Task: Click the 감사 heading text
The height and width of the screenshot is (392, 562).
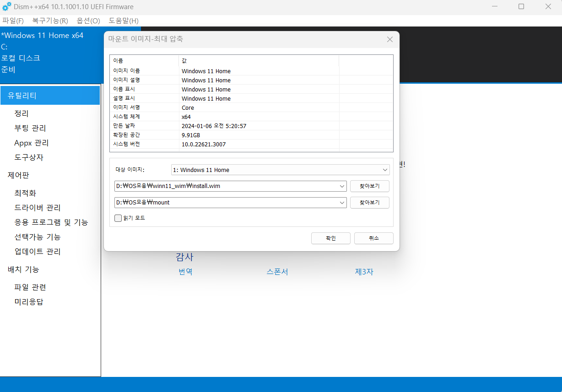Action: [x=184, y=257]
